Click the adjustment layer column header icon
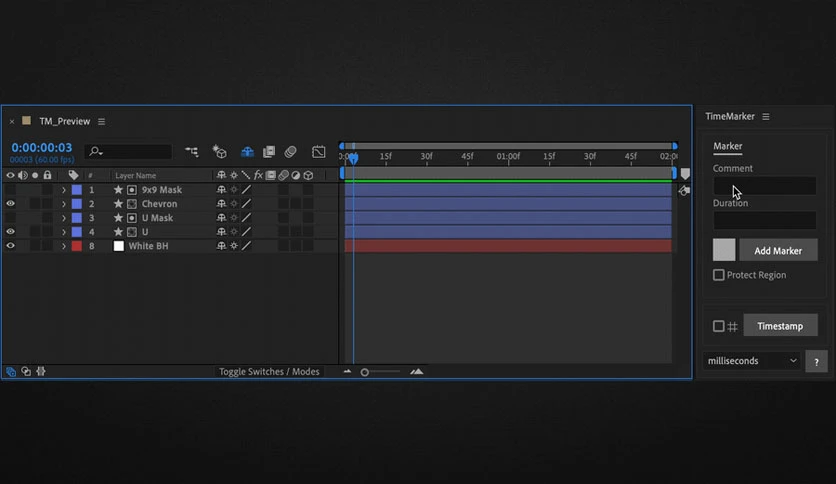Screen dimensions: 836x484 296,175
